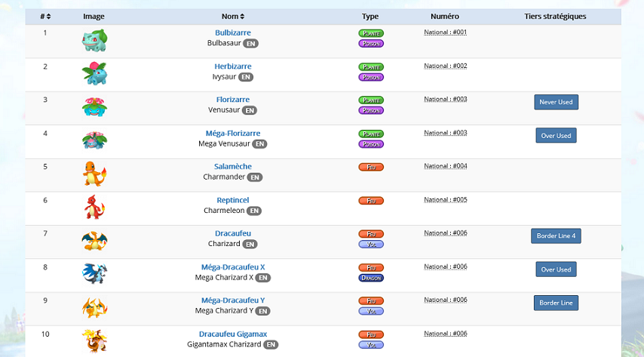The image size is (644, 357).
Task: Click Over Used button for Méga-Dracaufeu X
Action: 556,269
